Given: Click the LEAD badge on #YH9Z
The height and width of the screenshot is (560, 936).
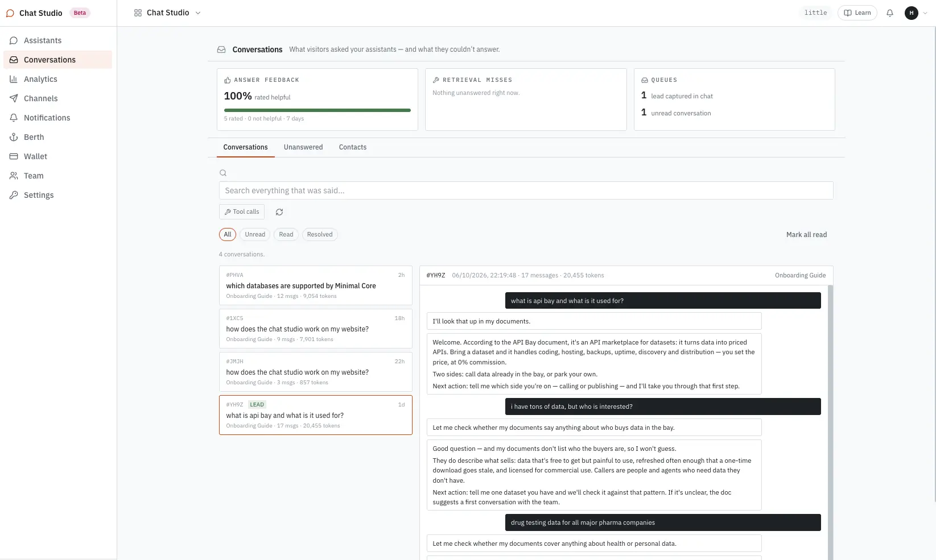Looking at the screenshot, I should pyautogui.click(x=257, y=405).
